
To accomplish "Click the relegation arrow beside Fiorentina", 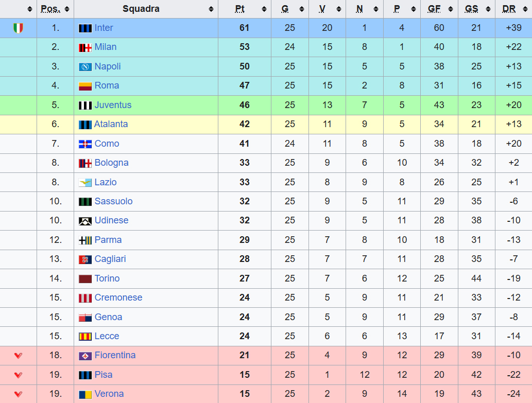I will click(18, 356).
